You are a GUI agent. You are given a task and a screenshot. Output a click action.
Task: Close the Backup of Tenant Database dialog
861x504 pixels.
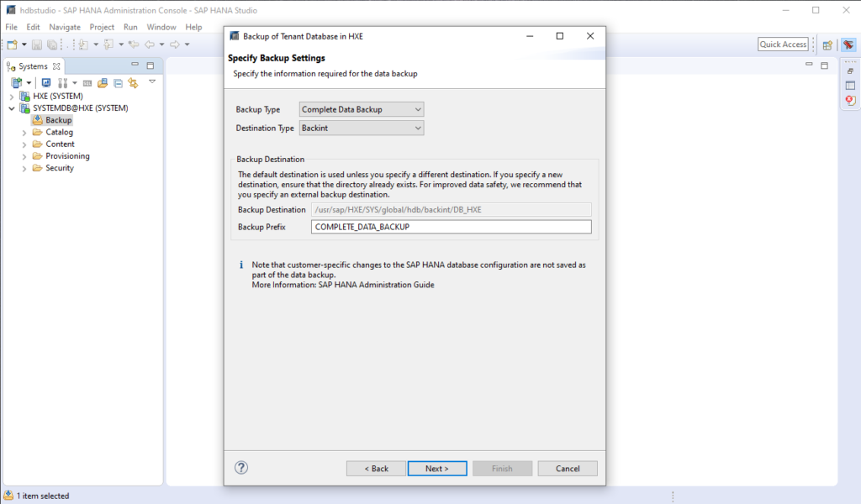(x=590, y=36)
